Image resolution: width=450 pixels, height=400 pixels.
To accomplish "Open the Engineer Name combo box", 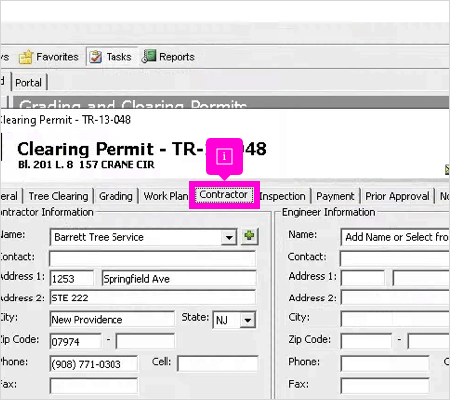I will click(395, 237).
